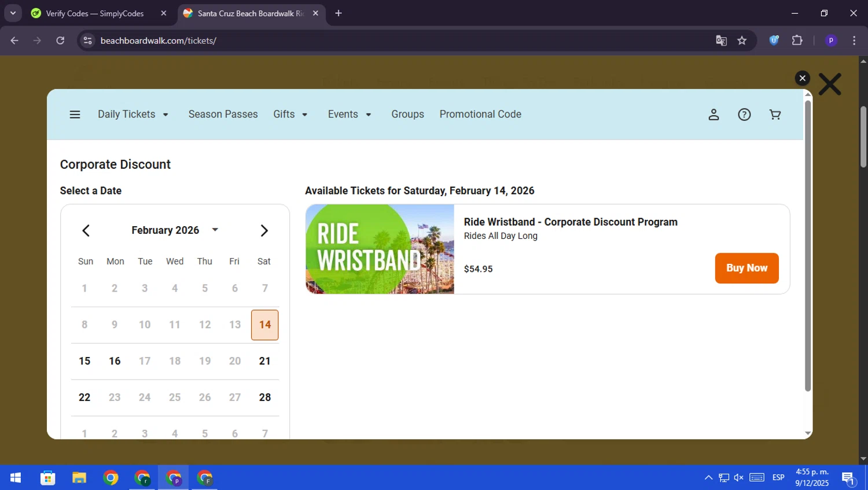Open the tab search dropdown arrow
The image size is (868, 490).
click(x=13, y=13)
